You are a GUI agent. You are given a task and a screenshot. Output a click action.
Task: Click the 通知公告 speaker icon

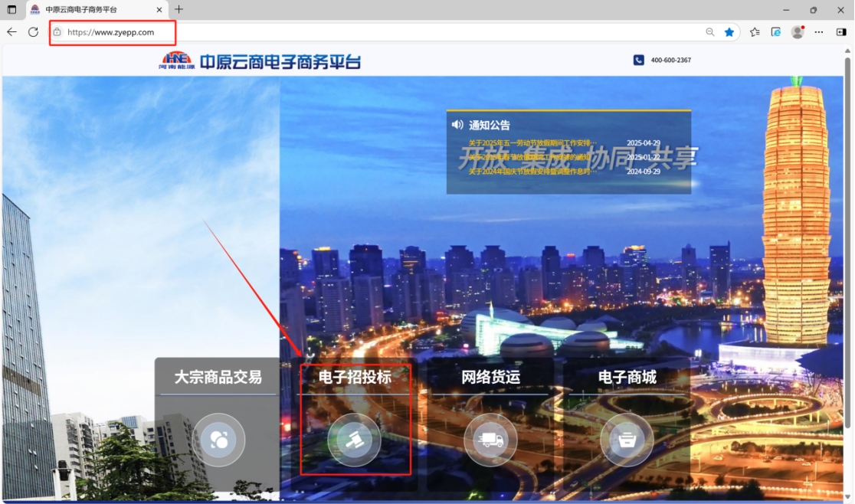457,125
